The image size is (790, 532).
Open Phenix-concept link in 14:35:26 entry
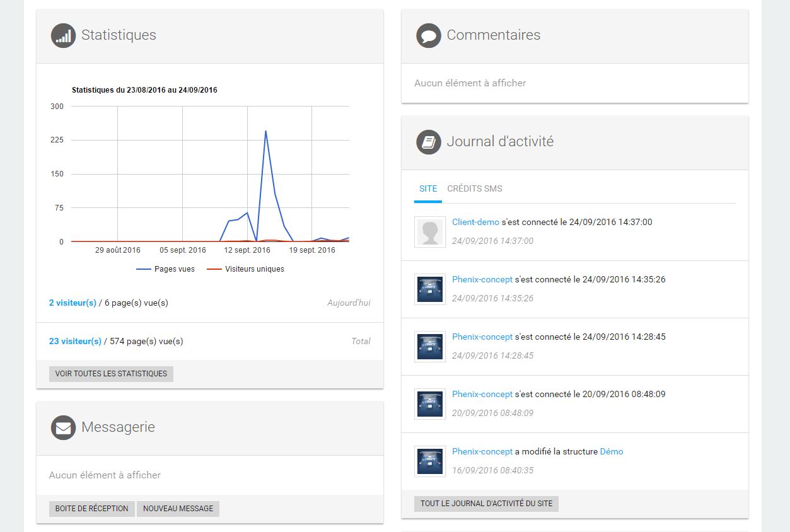(482, 279)
